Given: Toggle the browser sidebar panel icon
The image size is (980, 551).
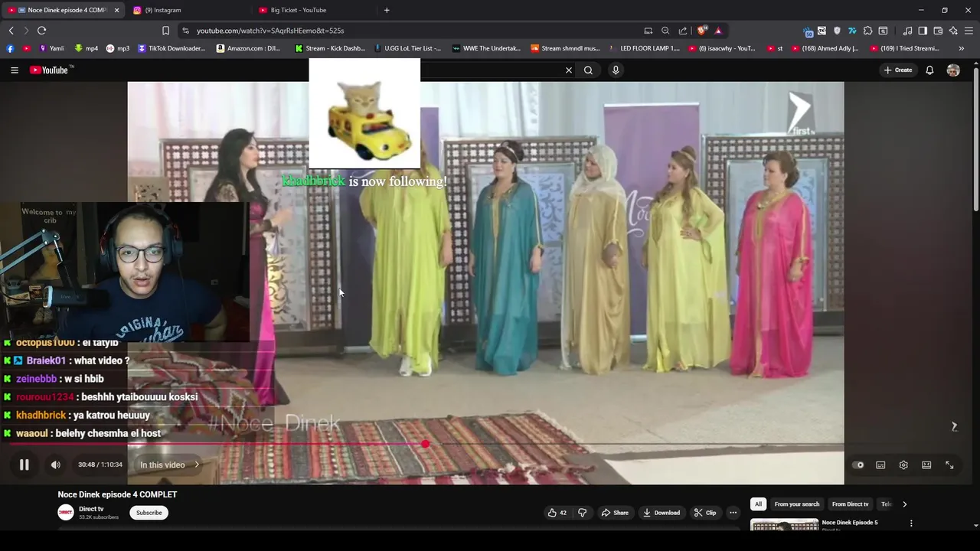Looking at the screenshot, I should 923,31.
